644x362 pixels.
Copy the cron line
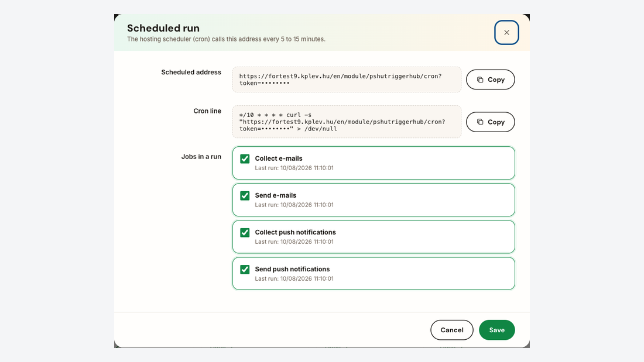coord(491,122)
